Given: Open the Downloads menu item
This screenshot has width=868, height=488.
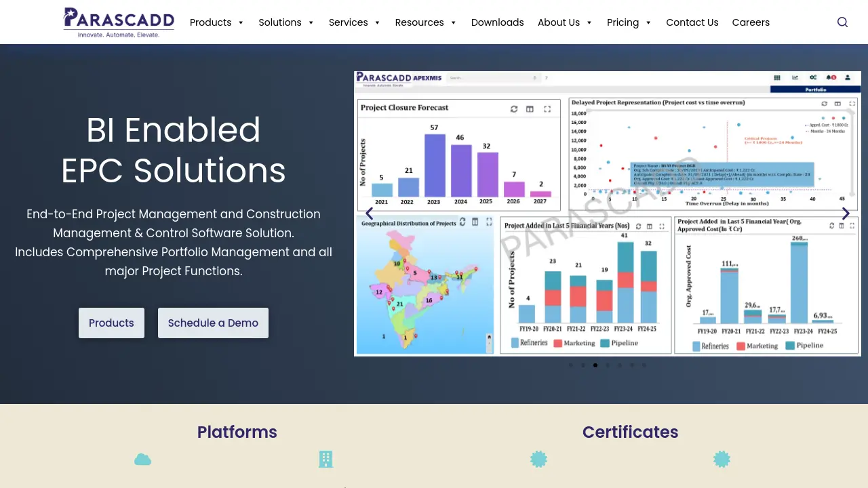Looking at the screenshot, I should pyautogui.click(x=498, y=22).
